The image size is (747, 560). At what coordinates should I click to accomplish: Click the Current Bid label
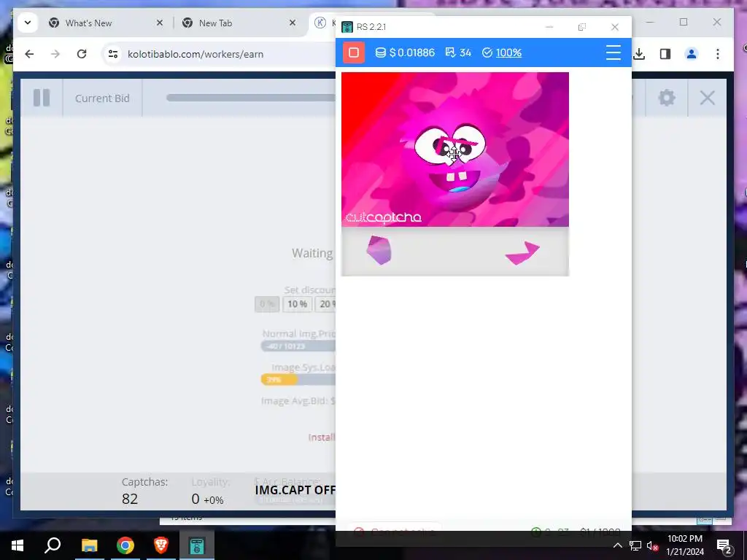tap(102, 98)
